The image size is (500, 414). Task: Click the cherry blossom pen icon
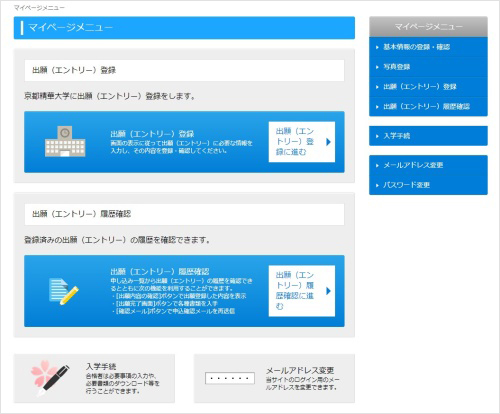(x=50, y=378)
